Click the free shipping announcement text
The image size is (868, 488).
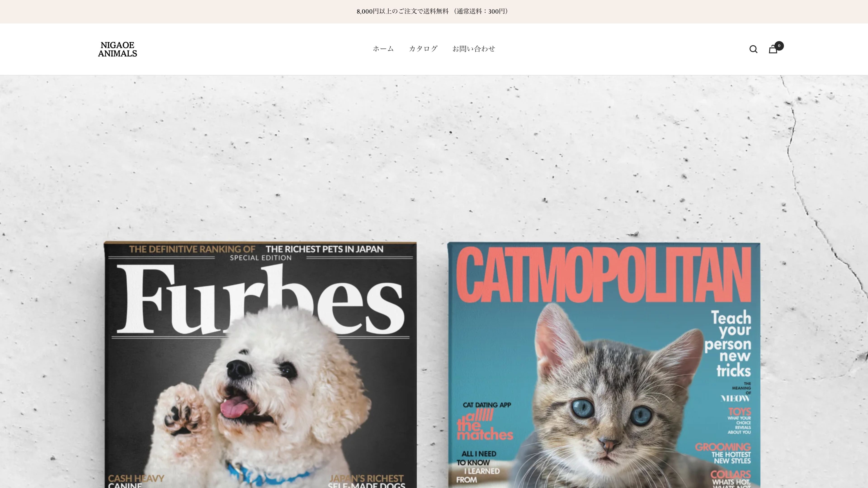(x=434, y=12)
